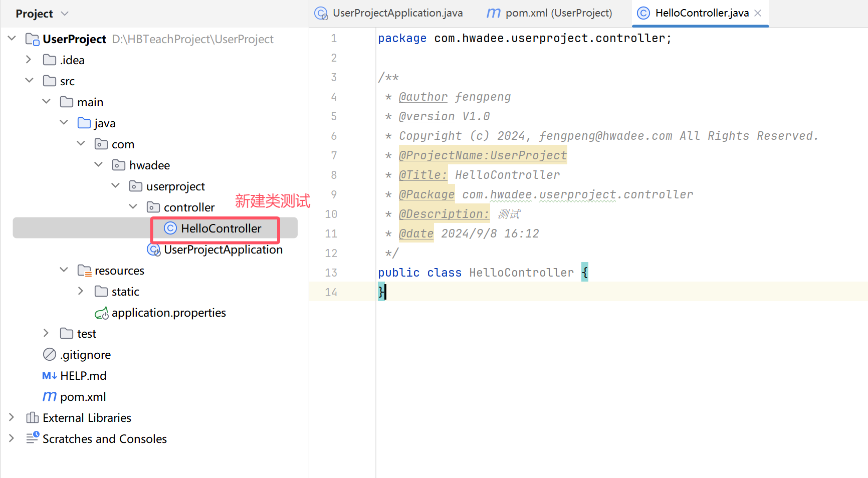Collapse the java folder chevron
Image resolution: width=868 pixels, height=478 pixels.
click(x=64, y=122)
